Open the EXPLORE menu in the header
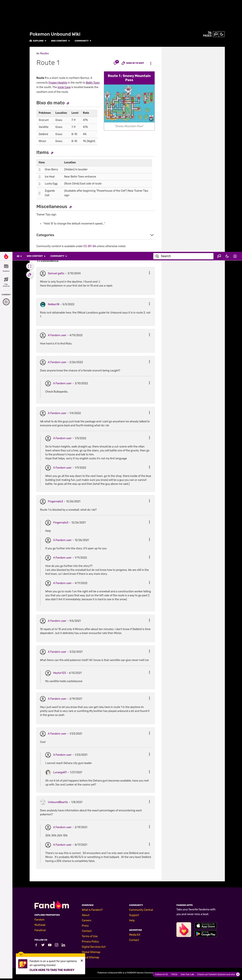The height and width of the screenshot is (980, 242). point(38,41)
